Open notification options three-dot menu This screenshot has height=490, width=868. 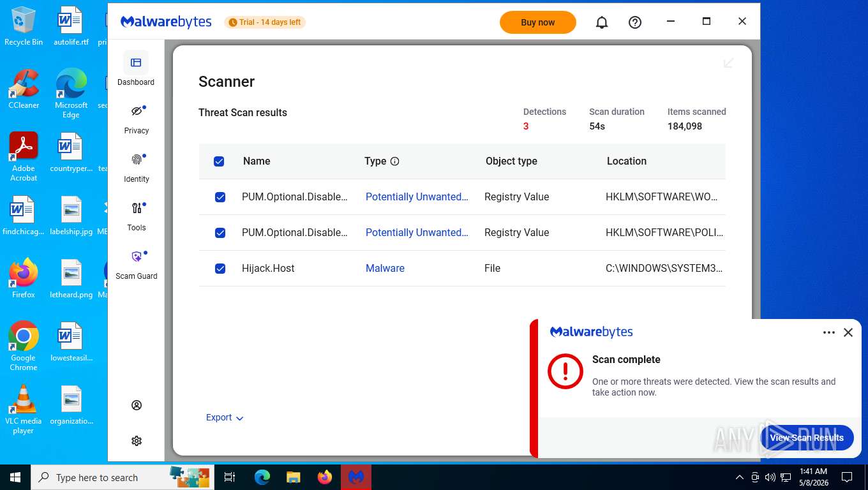pos(829,332)
